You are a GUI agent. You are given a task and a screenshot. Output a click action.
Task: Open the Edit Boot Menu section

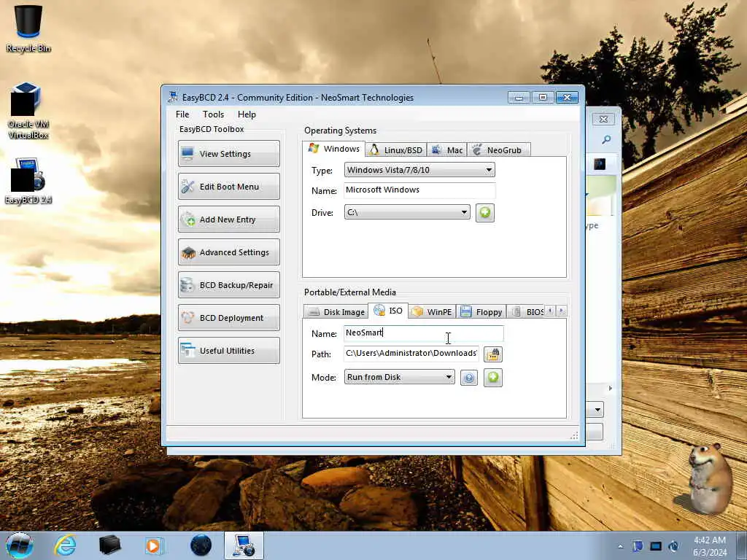click(x=228, y=186)
